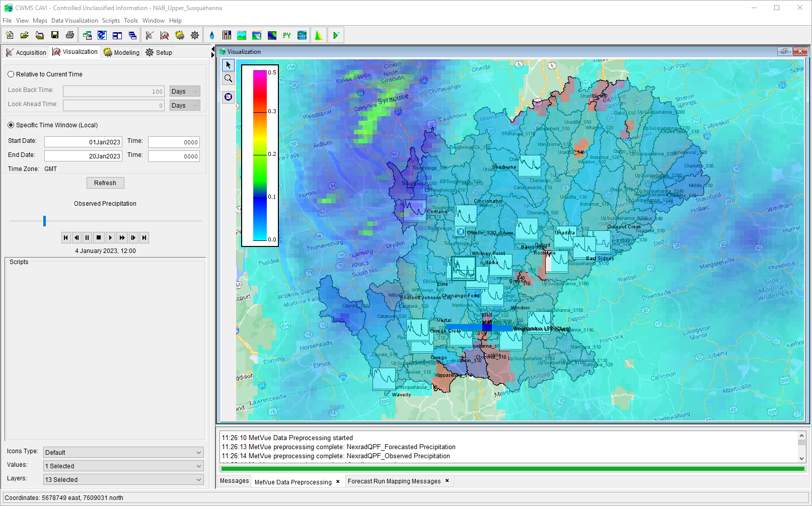
Task: Switch to the Acquisition tab
Action: click(26, 52)
